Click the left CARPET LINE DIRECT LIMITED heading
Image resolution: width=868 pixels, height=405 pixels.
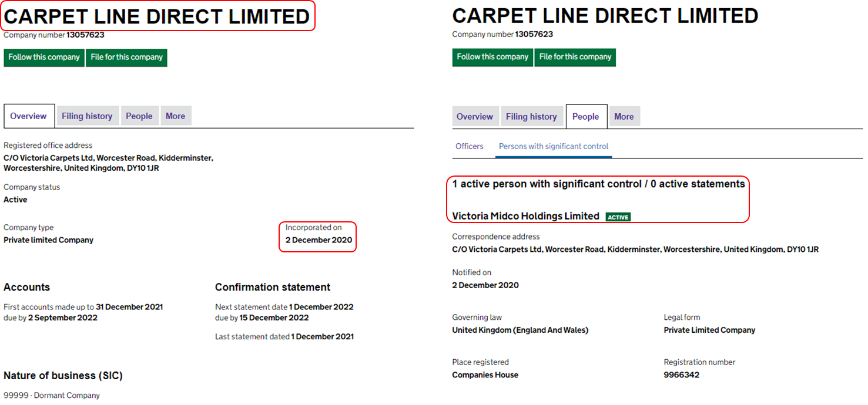157,17
